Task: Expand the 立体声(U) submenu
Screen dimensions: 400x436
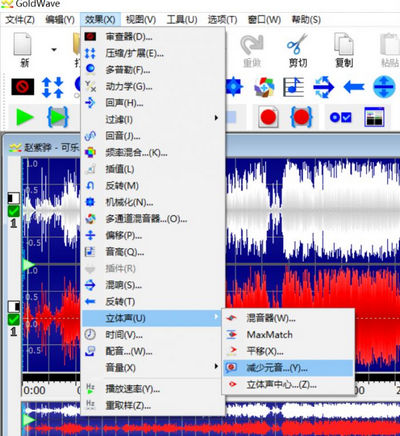Action: 152,318
